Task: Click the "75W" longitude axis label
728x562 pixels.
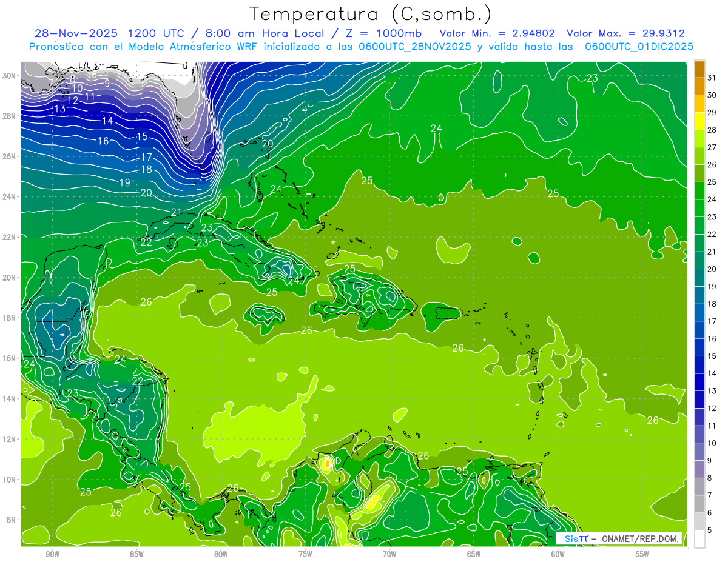Action: click(305, 554)
